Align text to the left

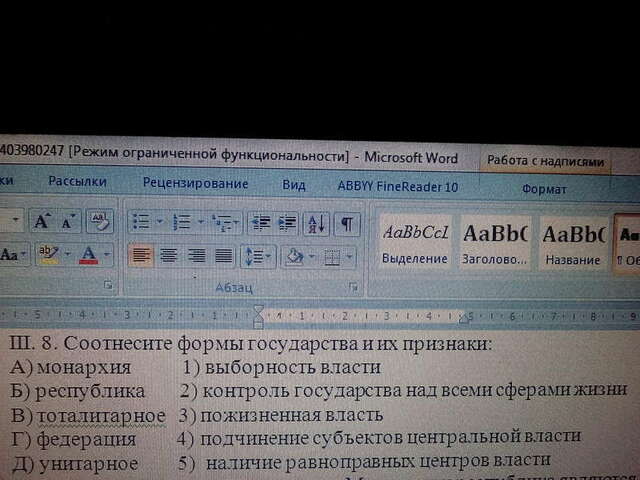141,256
